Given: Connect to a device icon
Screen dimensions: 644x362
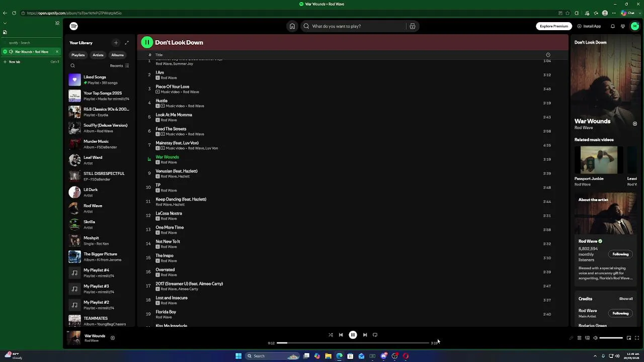Looking at the screenshot, I should pos(587,338).
